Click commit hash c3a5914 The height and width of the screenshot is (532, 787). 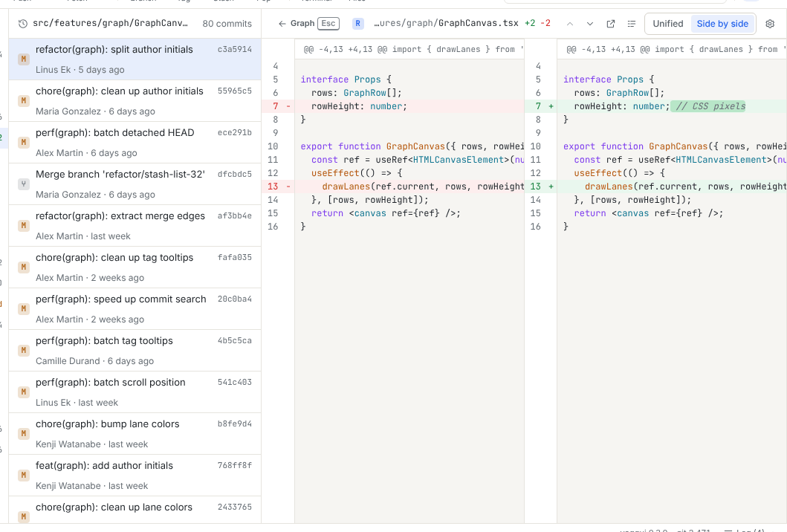tap(234, 49)
